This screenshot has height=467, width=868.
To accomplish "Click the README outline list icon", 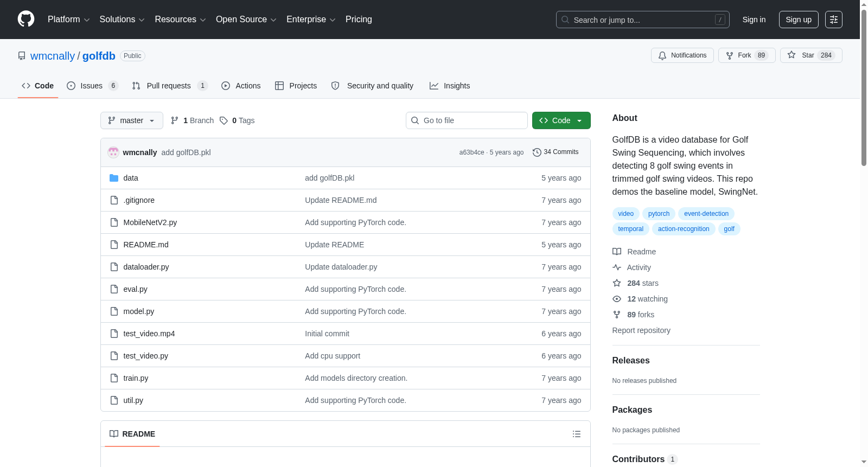I will (577, 434).
